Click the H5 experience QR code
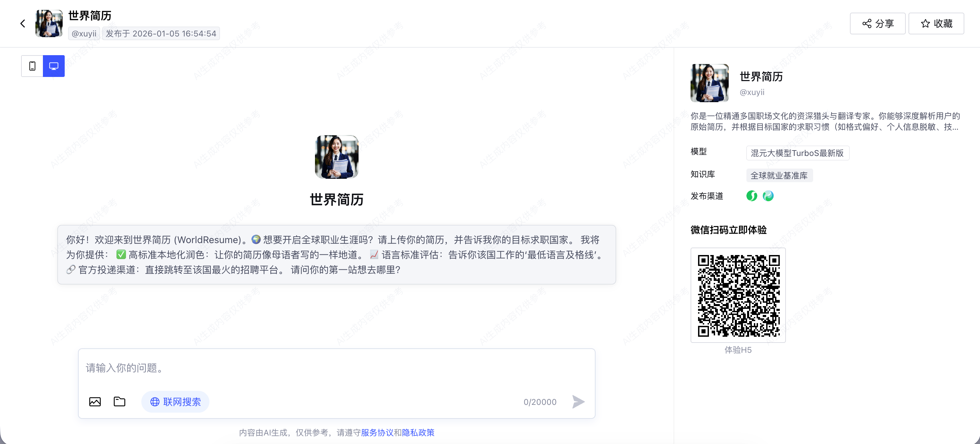This screenshot has width=980, height=444. [x=738, y=295]
